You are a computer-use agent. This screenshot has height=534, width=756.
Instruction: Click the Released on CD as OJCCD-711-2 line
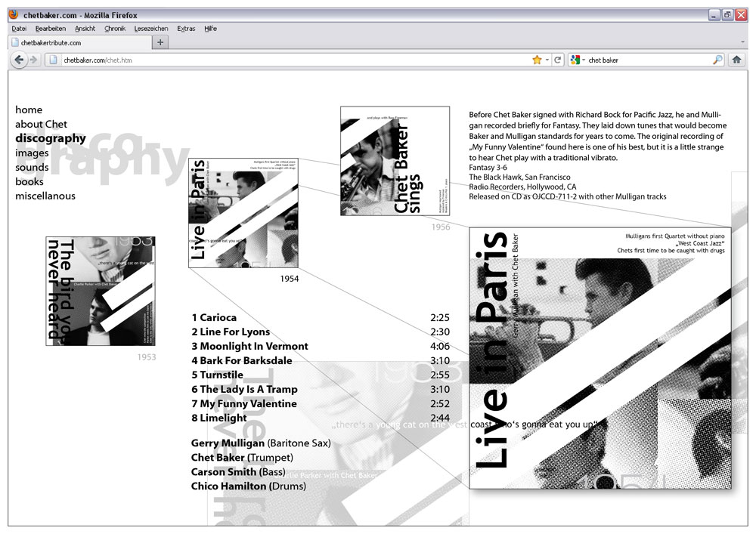click(x=568, y=196)
